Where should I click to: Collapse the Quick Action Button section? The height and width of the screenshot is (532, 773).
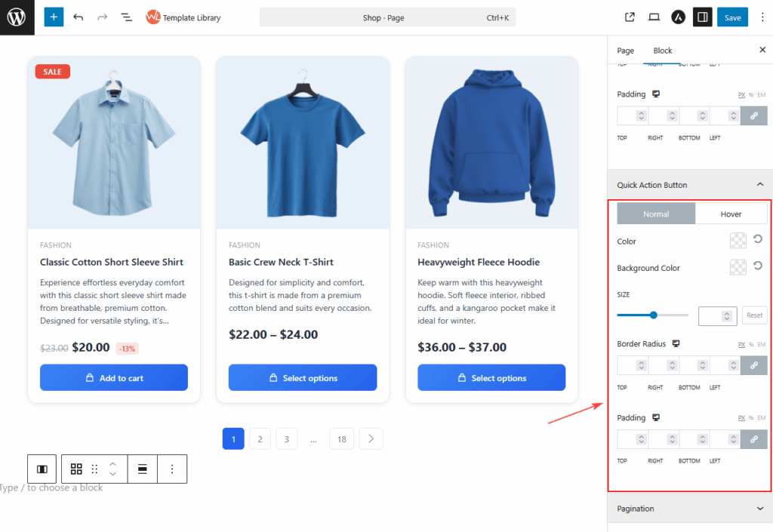(760, 185)
